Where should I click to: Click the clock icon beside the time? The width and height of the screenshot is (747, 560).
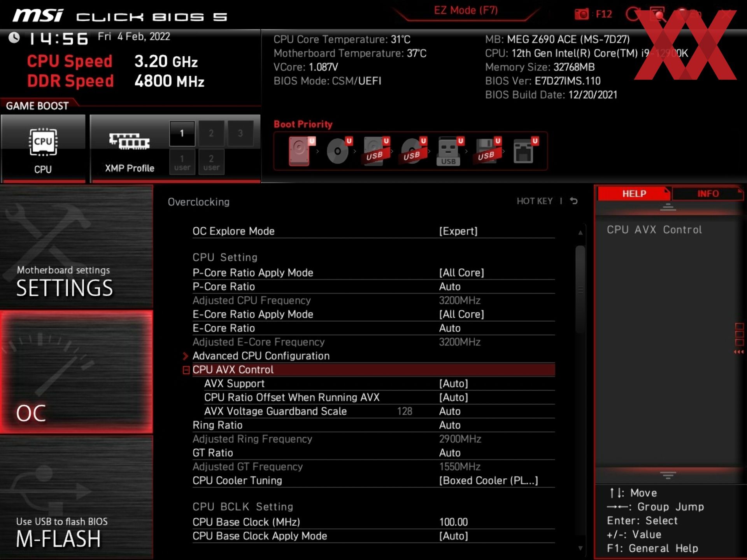(14, 38)
